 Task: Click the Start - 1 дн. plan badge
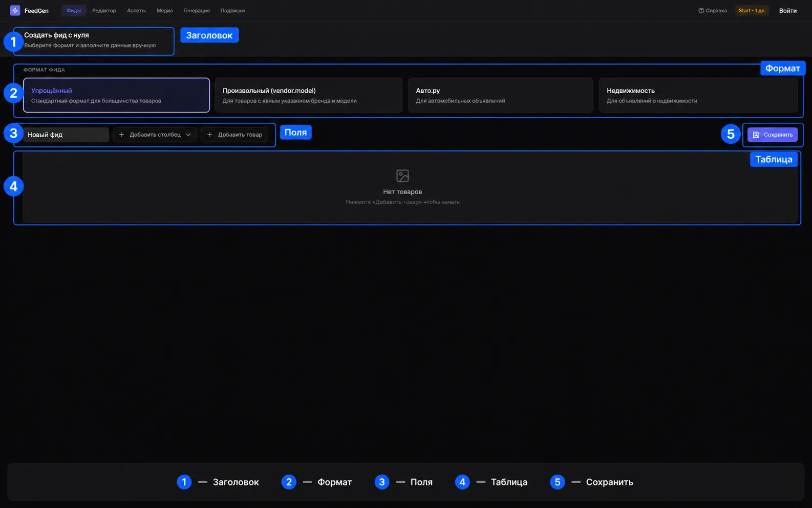tap(752, 10)
